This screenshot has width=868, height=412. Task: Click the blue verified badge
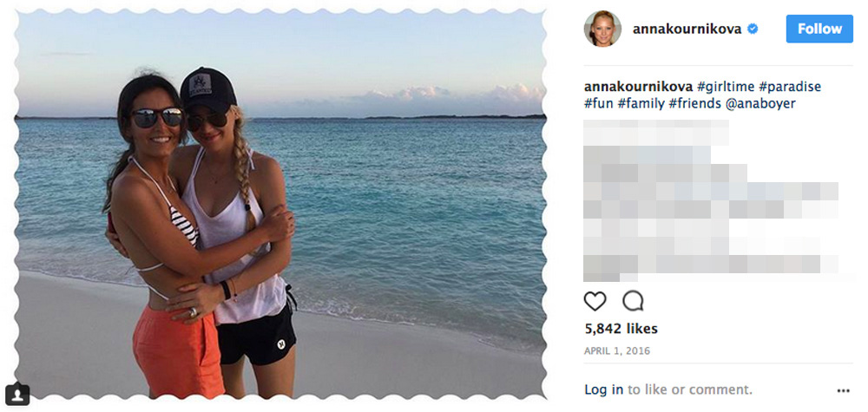(753, 29)
